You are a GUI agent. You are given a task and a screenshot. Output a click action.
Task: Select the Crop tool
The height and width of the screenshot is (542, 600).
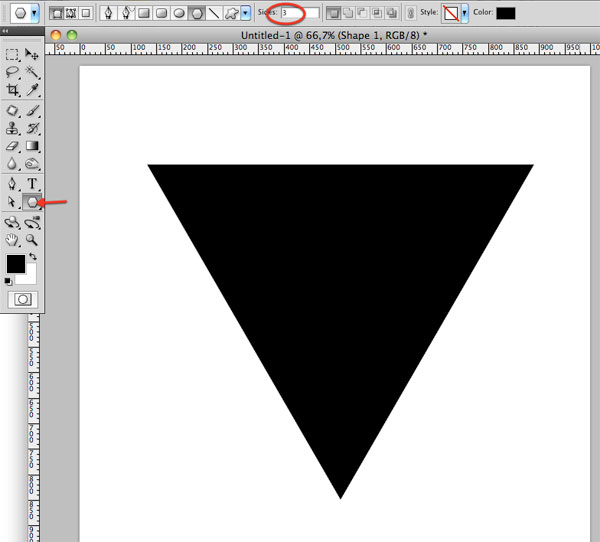[x=12, y=90]
